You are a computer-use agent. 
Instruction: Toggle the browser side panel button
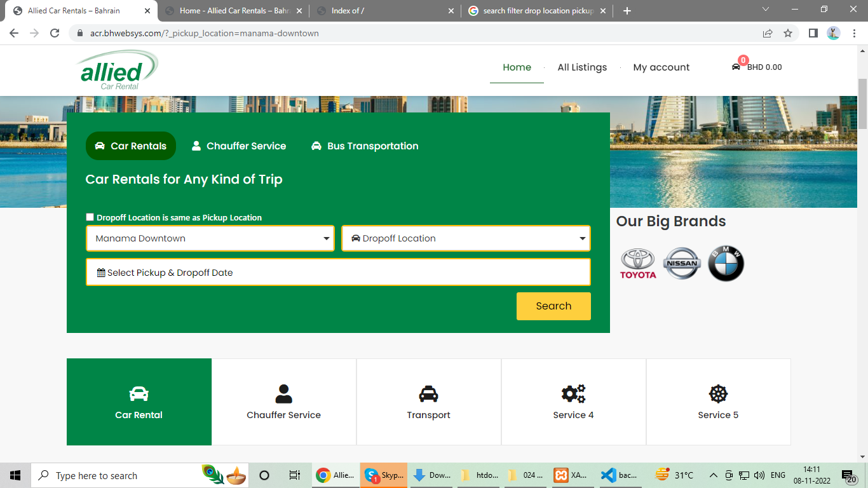[x=813, y=33]
